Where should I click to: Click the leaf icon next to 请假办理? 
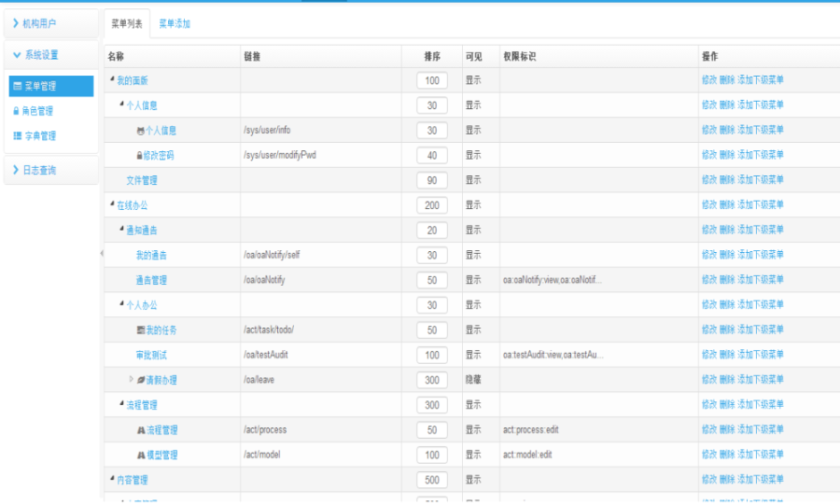tap(140, 380)
